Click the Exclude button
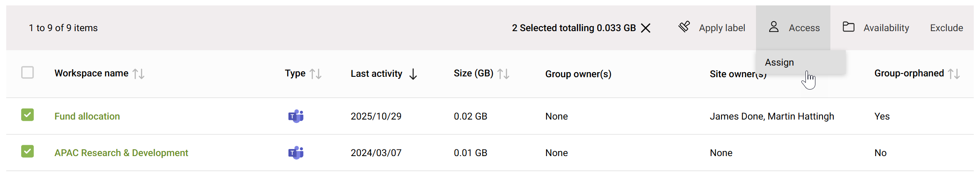The height and width of the screenshot is (176, 980). coord(946,28)
